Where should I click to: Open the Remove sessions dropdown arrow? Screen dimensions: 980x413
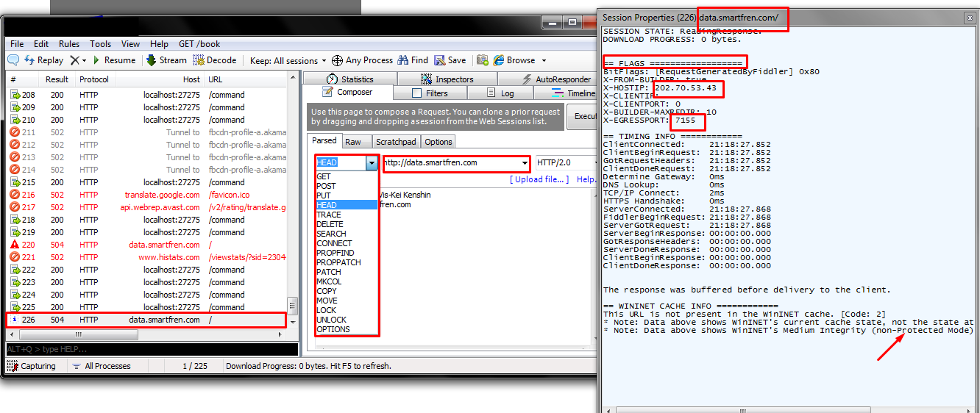tap(84, 60)
